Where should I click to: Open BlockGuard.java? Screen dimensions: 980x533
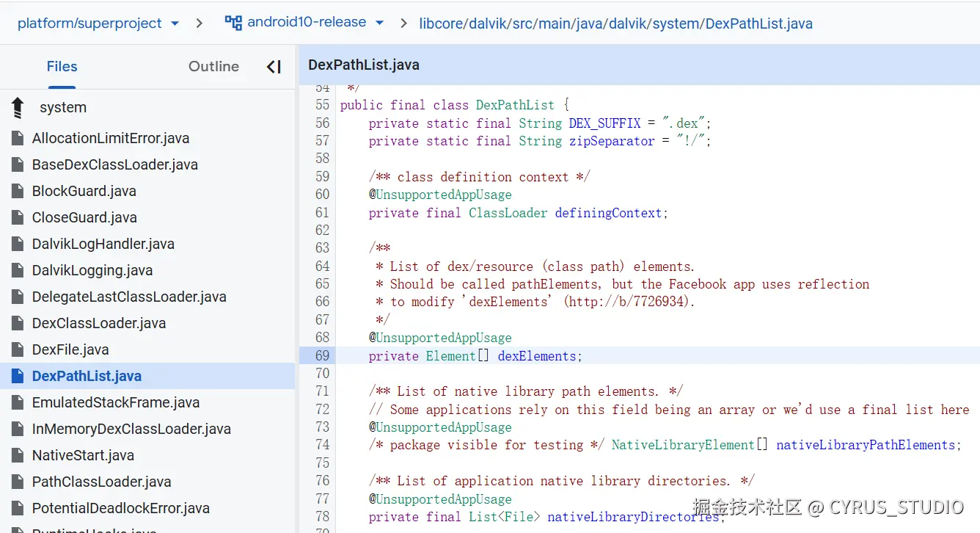coord(84,191)
